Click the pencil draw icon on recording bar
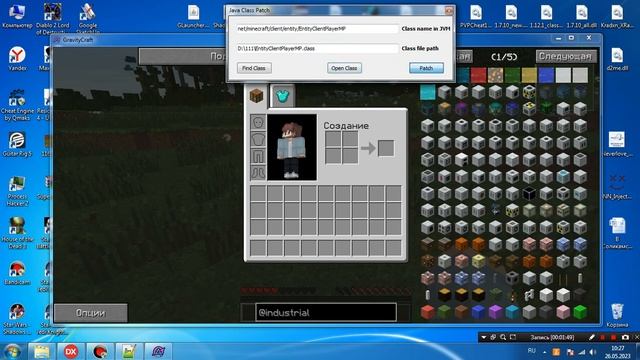This screenshot has height=360, width=640. [x=592, y=337]
